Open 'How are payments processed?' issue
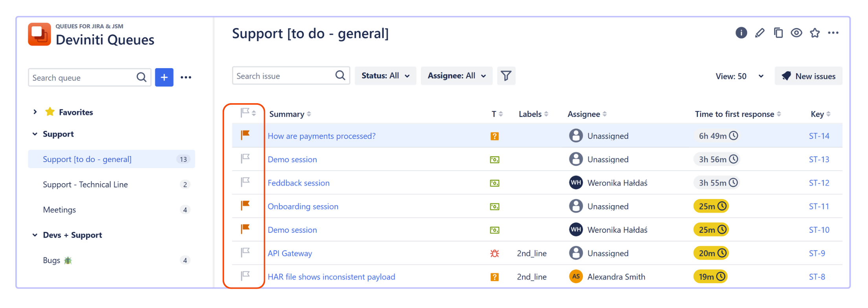The image size is (868, 308). pyautogui.click(x=321, y=136)
